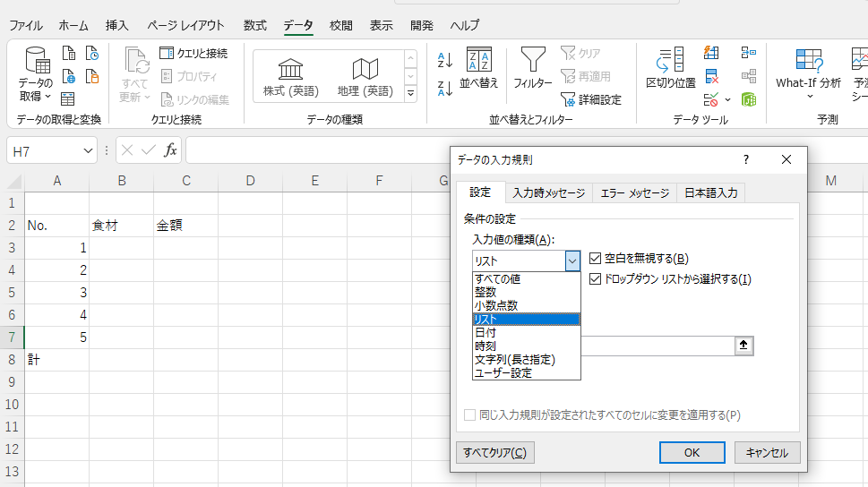
Task: Select cell containing 金額
Action: tap(185, 226)
